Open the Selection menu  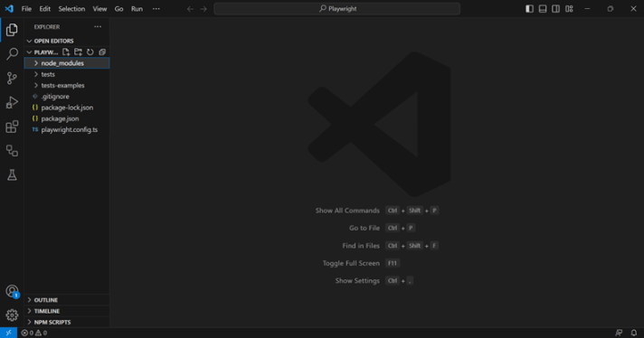pyautogui.click(x=71, y=9)
